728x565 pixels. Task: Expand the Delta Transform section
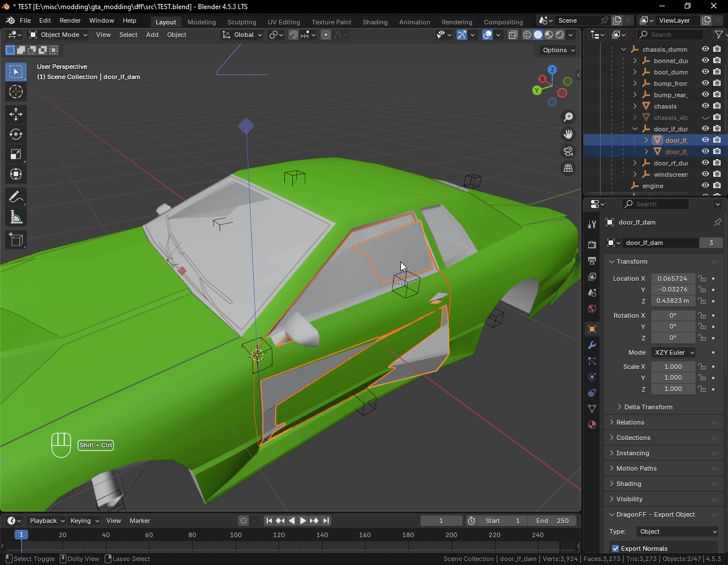(x=648, y=407)
